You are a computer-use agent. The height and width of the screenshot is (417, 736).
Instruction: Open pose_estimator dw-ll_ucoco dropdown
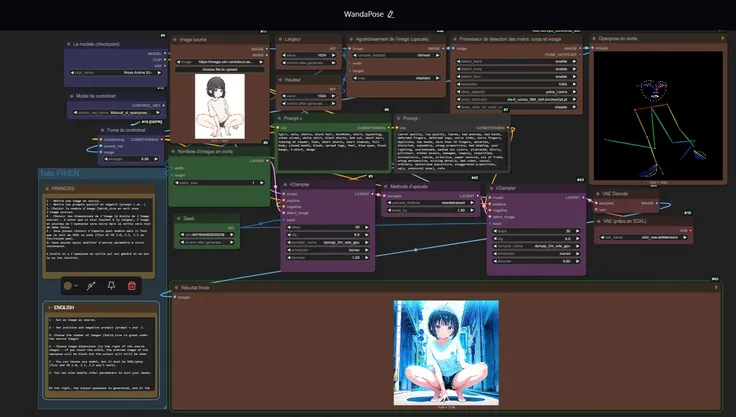pos(516,100)
